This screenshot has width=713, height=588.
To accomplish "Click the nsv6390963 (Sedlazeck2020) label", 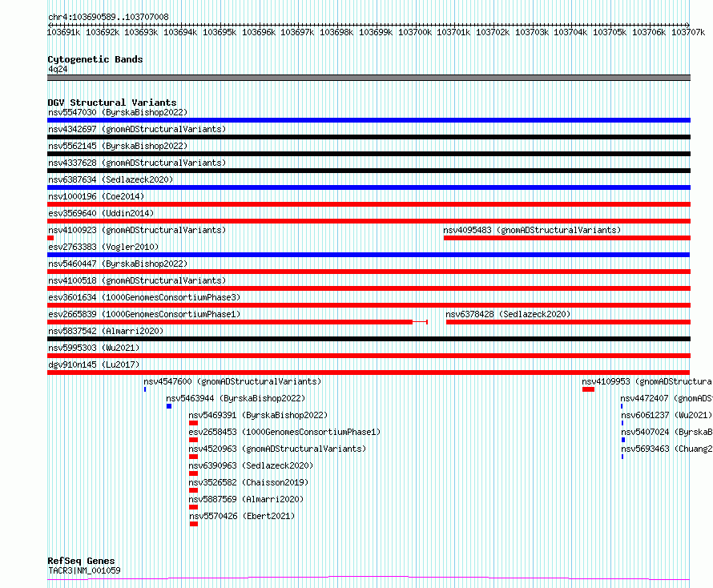I will (x=251, y=465).
